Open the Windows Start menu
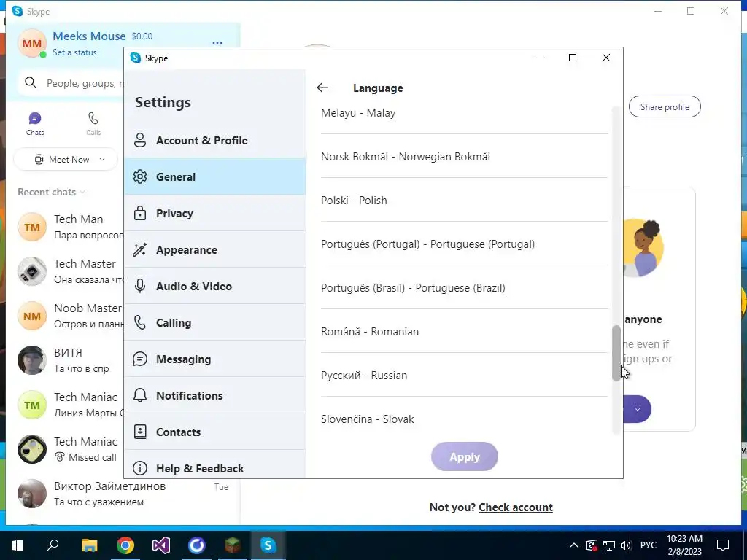The image size is (747, 560). pos(18,545)
